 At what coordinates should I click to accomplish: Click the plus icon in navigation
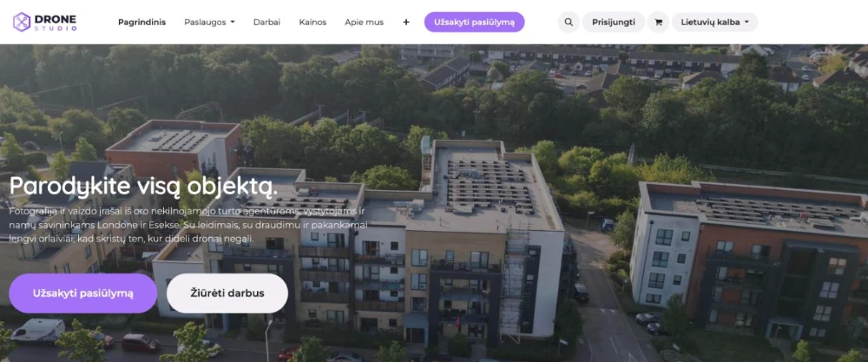click(405, 23)
